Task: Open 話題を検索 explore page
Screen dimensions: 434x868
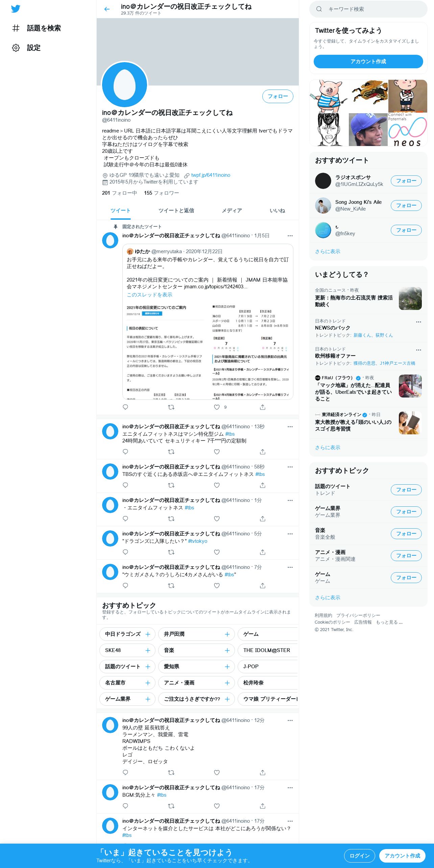Action: 37,28
